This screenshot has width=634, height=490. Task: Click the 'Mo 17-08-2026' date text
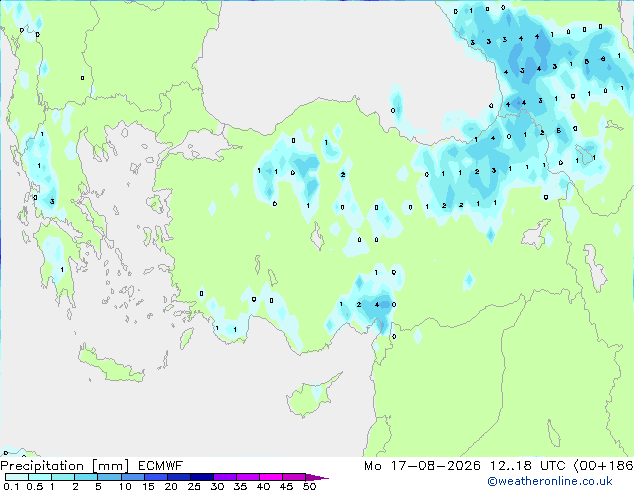pos(422,466)
